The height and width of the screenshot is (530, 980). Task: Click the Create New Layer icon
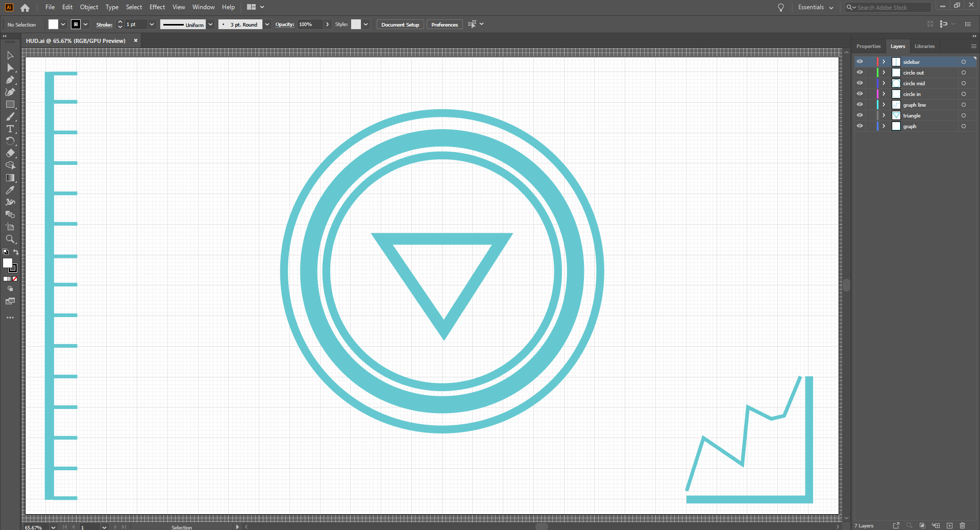click(949, 525)
